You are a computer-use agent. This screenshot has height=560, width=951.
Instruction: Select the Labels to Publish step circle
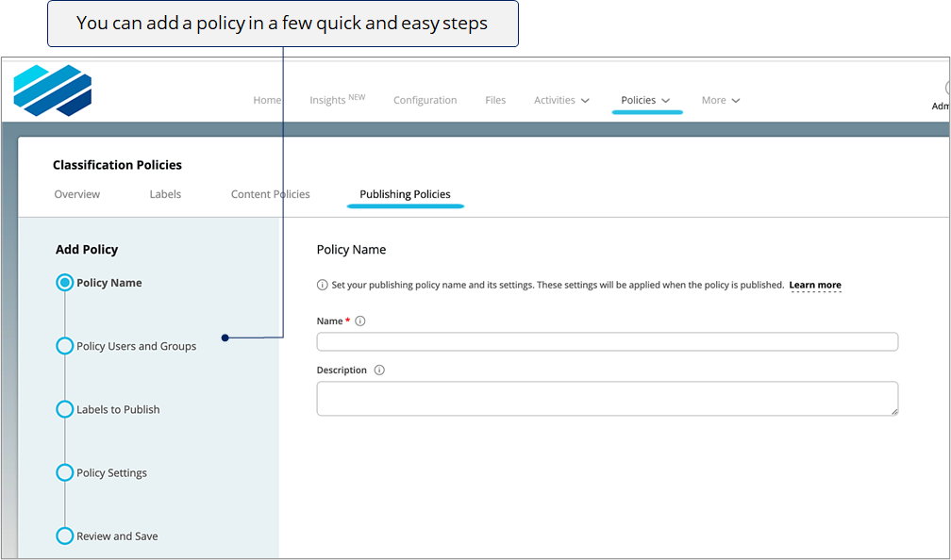point(65,409)
